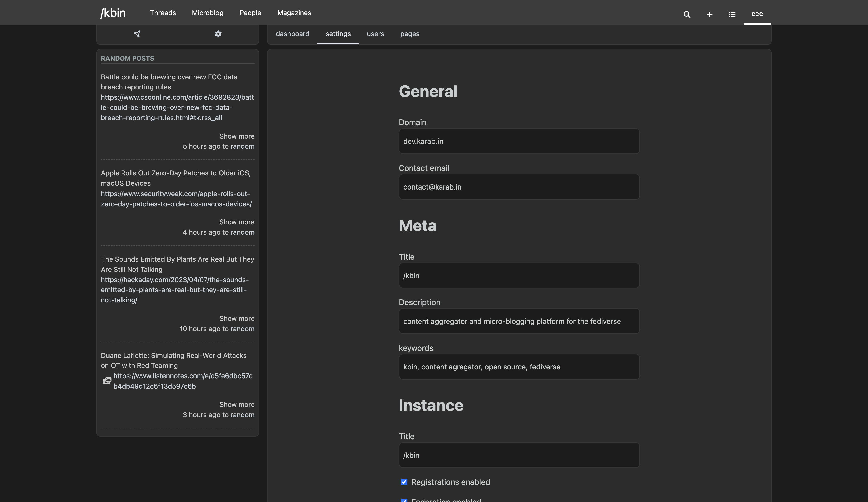
Task: Click the plus add-content icon
Action: (709, 15)
